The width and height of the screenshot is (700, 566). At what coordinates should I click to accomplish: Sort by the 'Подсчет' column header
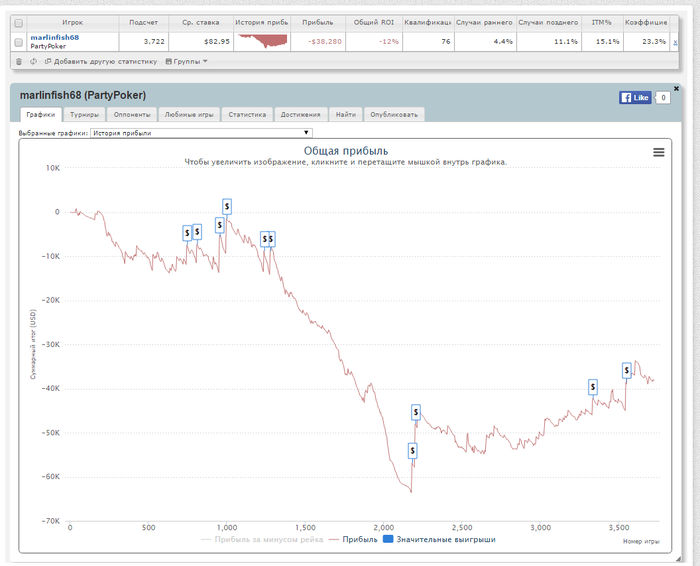pos(144,22)
